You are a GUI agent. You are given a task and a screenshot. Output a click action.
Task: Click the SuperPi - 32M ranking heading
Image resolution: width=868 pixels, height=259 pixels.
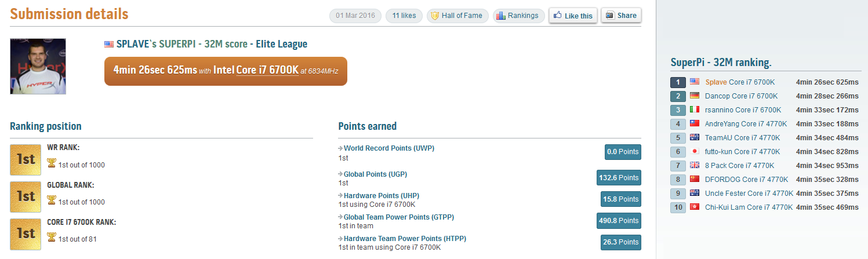[721, 63]
